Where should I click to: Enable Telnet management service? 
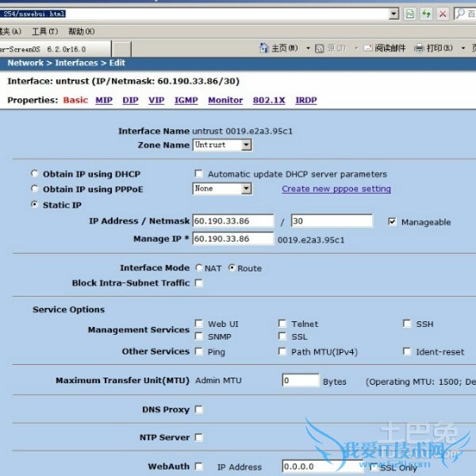pos(282,324)
